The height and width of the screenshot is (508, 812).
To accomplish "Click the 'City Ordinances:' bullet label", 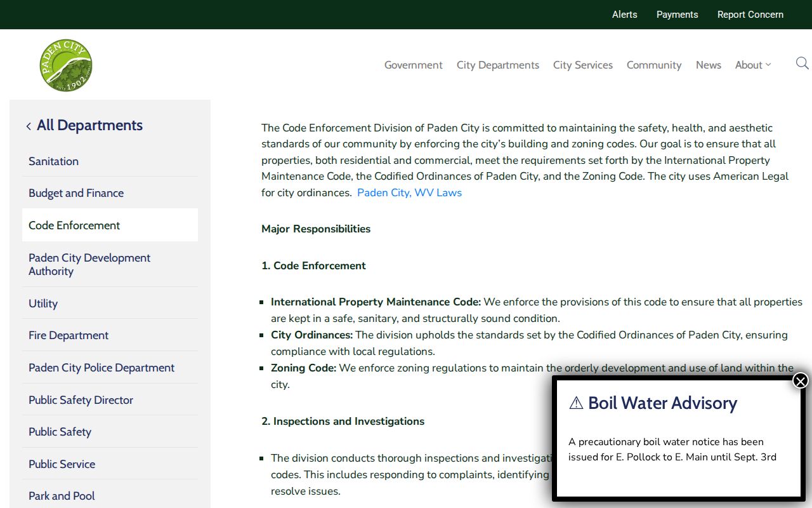I will 311,335.
